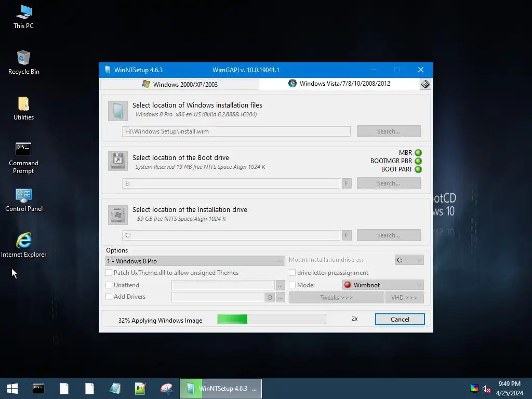Switch to Windows Vista/7/8/10/2008/2012 tab
The width and height of the screenshot is (532, 399).
click(x=339, y=84)
